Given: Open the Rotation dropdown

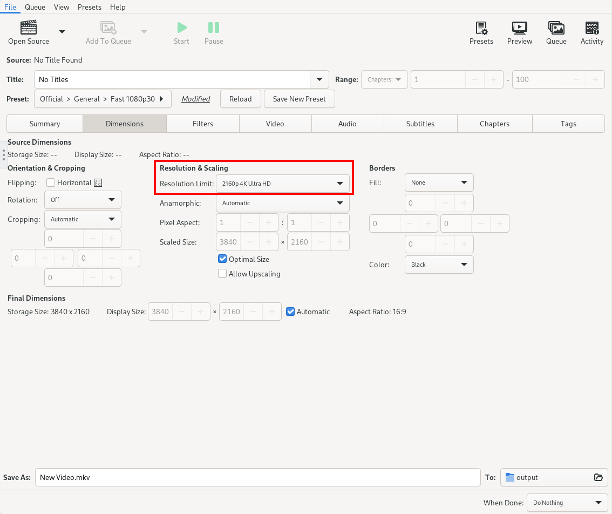Looking at the screenshot, I should coord(83,199).
